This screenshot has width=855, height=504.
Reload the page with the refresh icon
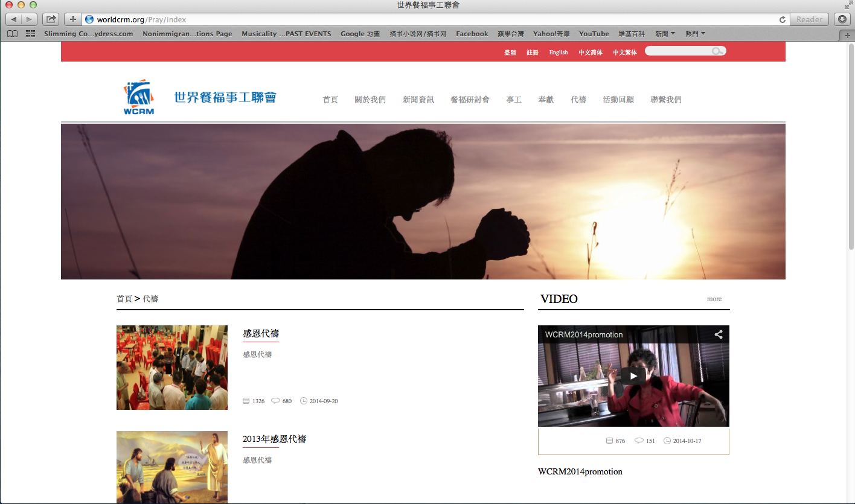[x=783, y=19]
